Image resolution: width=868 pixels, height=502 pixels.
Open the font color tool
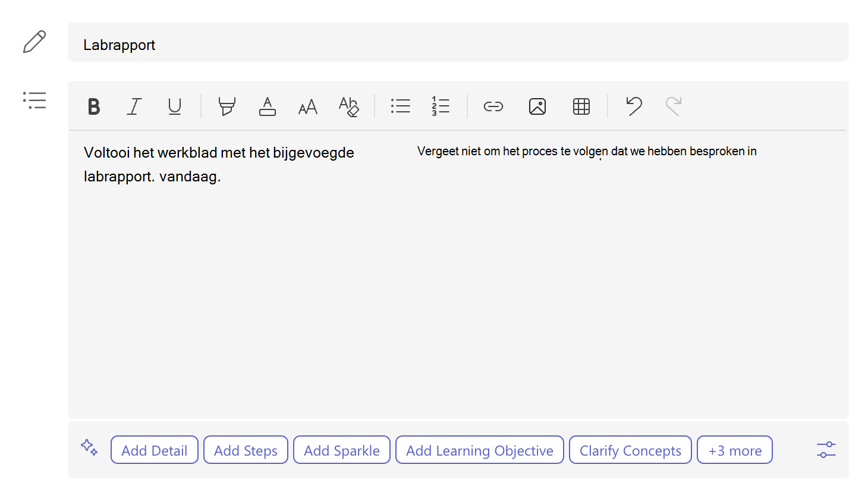[268, 106]
